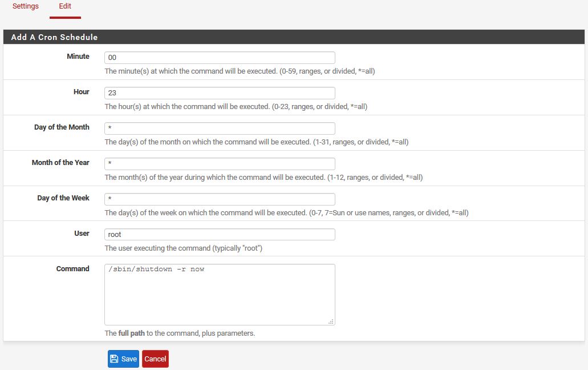Select the Day of the Month input
Viewport: 588px width, 370px height.
point(220,128)
